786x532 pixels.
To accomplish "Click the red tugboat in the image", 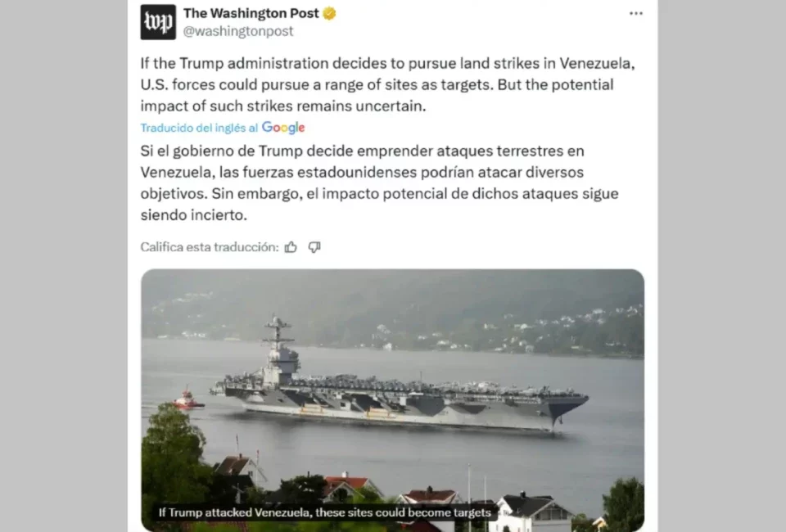I will [x=188, y=399].
